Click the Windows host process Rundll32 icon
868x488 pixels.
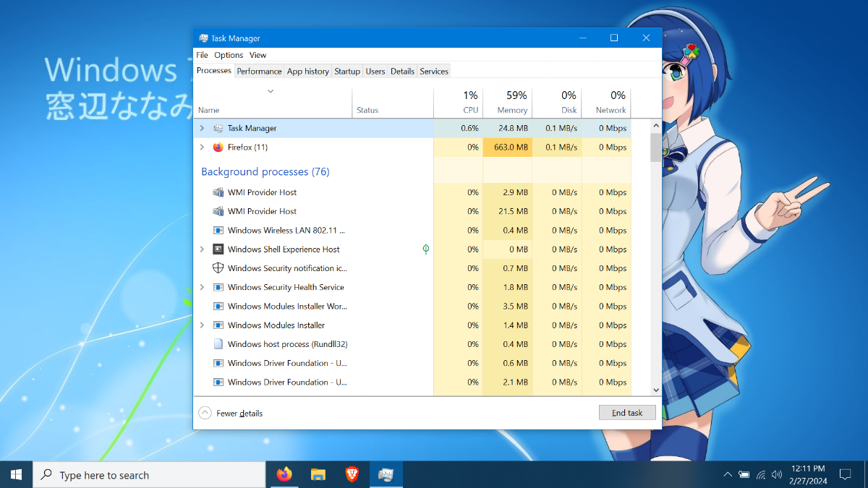(218, 344)
